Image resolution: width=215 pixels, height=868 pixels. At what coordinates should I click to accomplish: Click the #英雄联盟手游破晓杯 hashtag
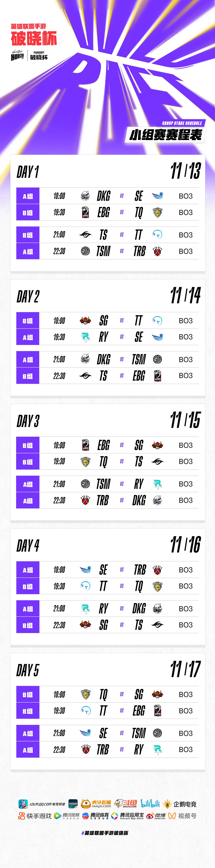point(105,833)
